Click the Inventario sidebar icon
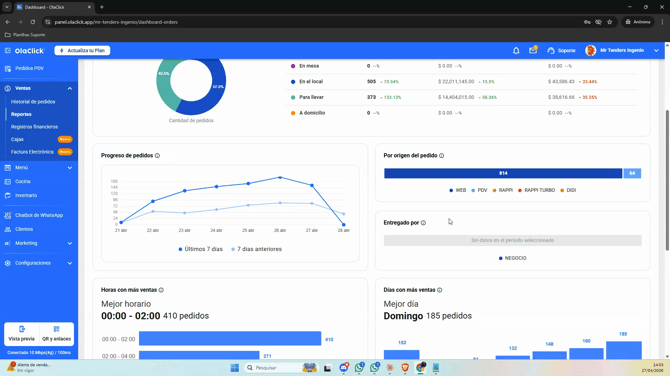This screenshot has height=376, width=670. click(8, 195)
